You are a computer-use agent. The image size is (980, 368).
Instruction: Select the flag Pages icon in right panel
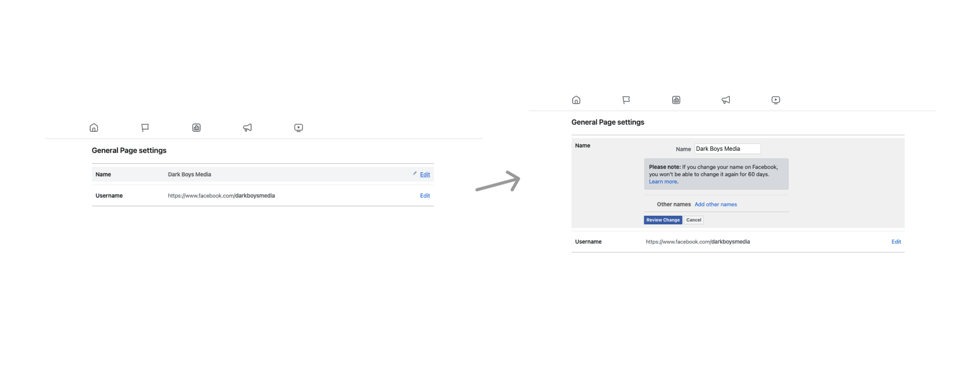pyautogui.click(x=626, y=100)
